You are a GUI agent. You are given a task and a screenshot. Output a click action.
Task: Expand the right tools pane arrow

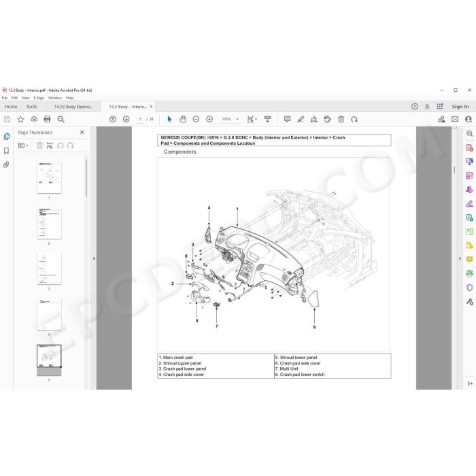pos(460,258)
